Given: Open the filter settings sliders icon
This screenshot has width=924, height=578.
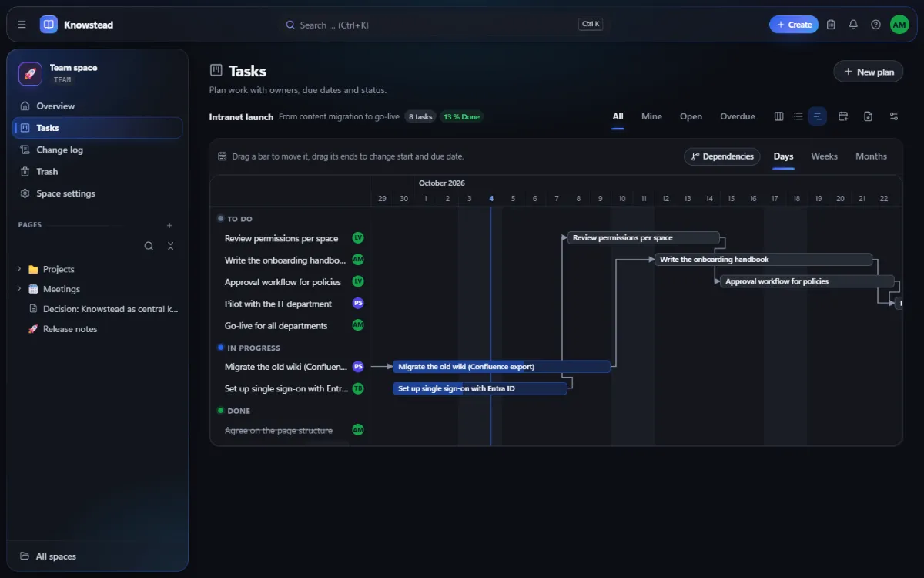Looking at the screenshot, I should coord(893,116).
